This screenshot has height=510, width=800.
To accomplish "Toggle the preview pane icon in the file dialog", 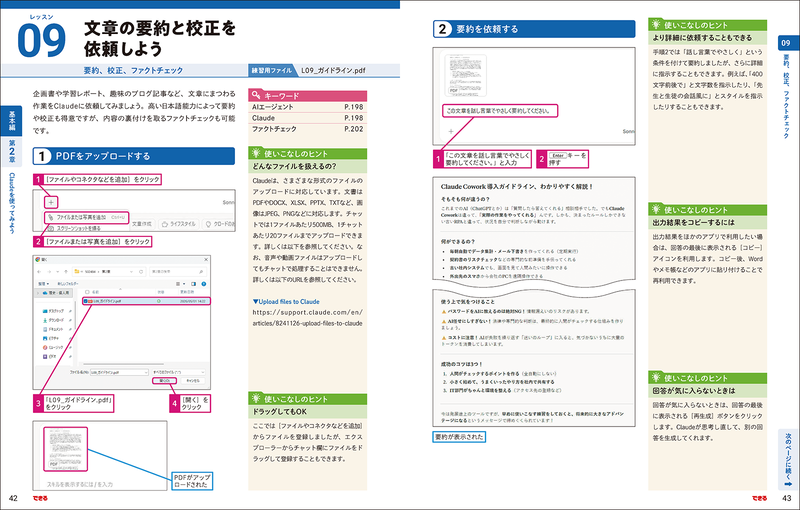I will click(x=193, y=284).
